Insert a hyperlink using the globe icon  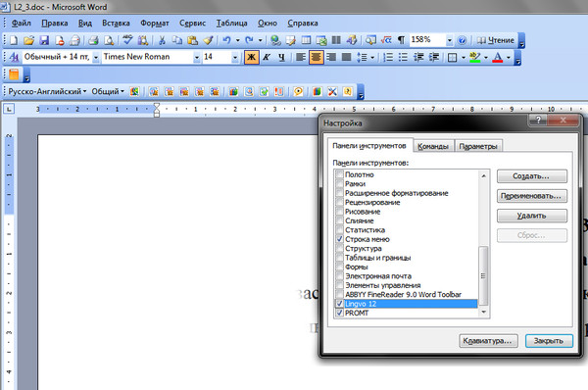point(275,40)
